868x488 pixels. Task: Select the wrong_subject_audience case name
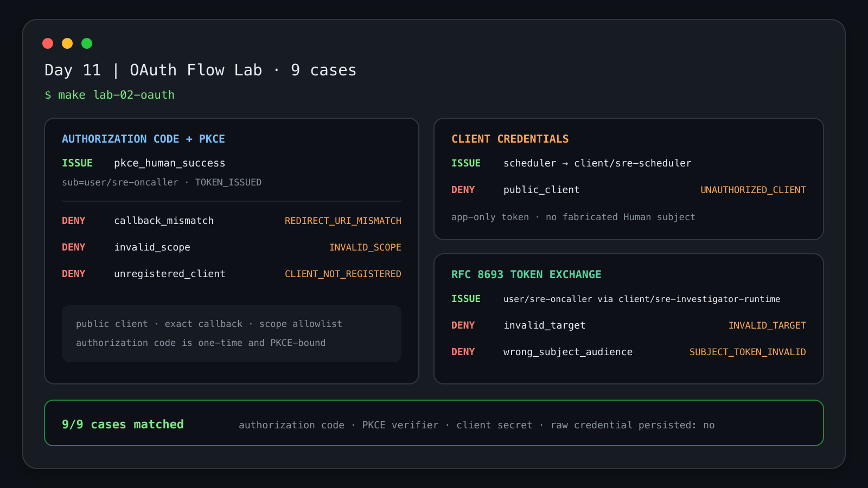point(568,352)
